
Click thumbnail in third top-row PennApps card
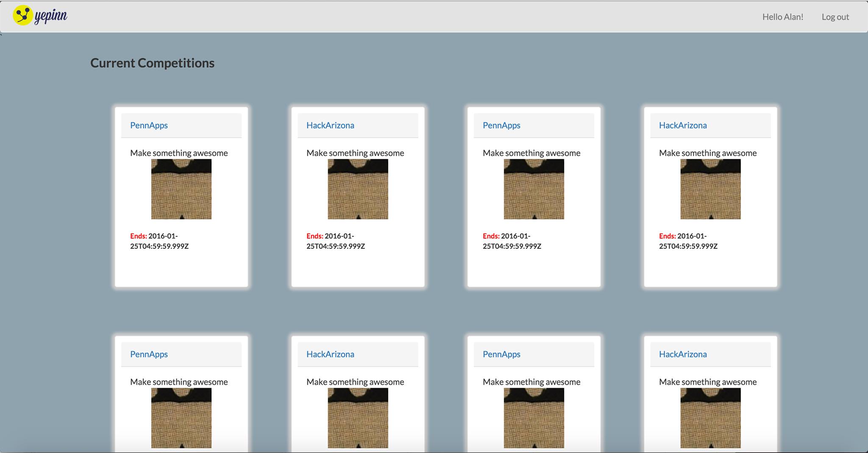534,189
